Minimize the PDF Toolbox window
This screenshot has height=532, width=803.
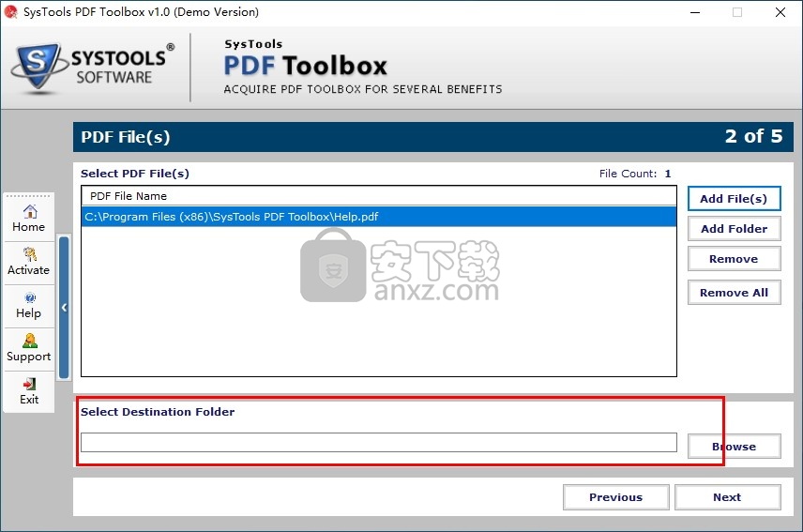695,12
